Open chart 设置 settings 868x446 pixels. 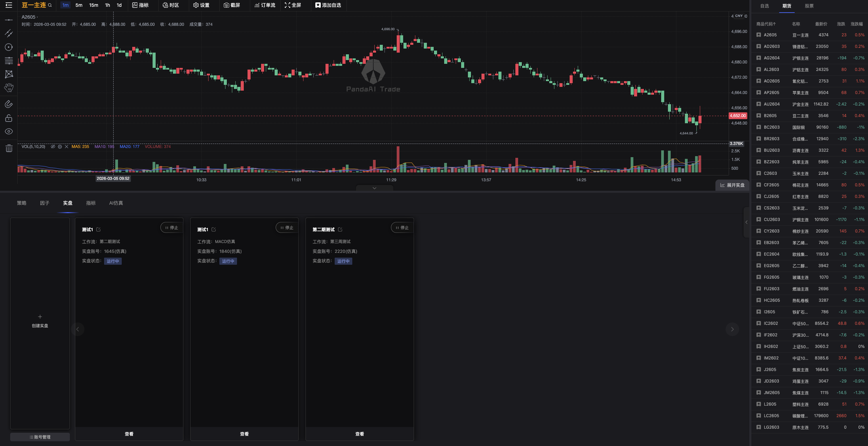201,5
